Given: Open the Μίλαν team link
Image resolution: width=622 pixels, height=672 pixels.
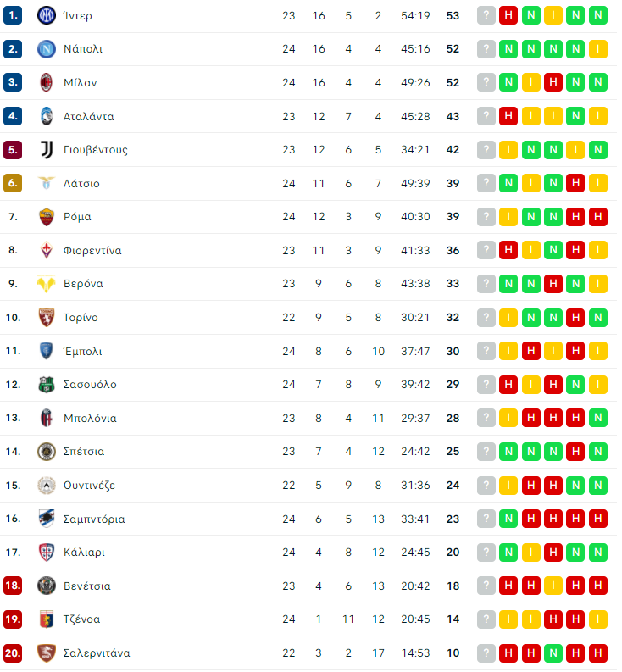Looking at the screenshot, I should click(81, 83).
